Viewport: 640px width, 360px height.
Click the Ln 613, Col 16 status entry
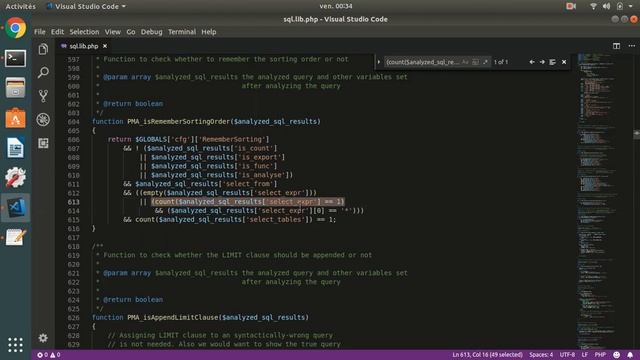(x=487, y=355)
